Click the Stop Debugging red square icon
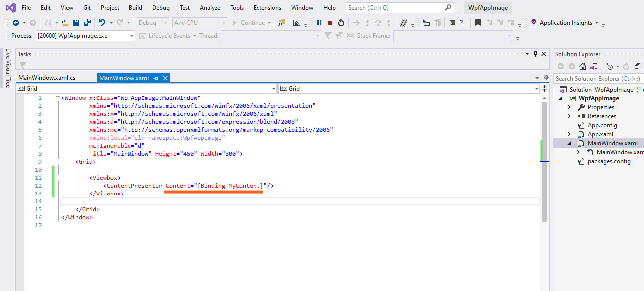Viewport: 644px width, 291px height. [x=330, y=23]
